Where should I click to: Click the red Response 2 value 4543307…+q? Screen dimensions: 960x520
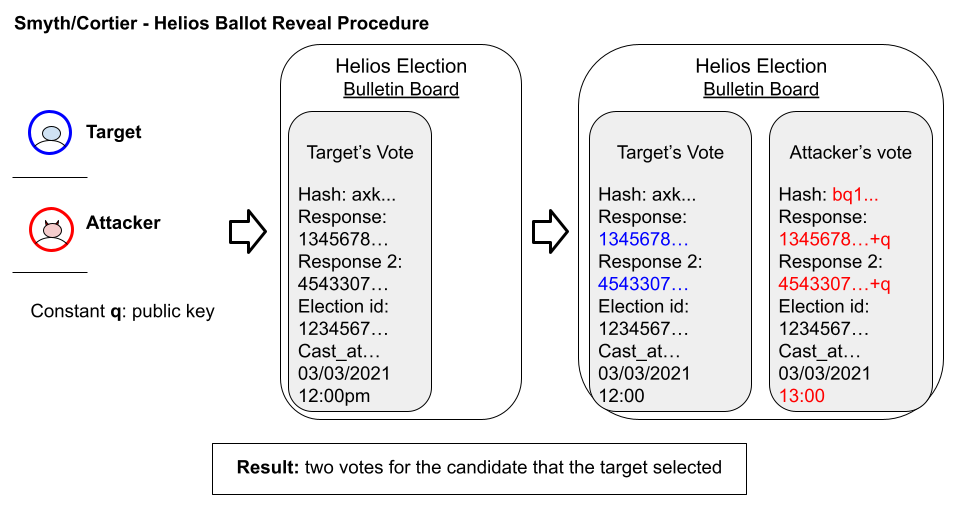835,284
